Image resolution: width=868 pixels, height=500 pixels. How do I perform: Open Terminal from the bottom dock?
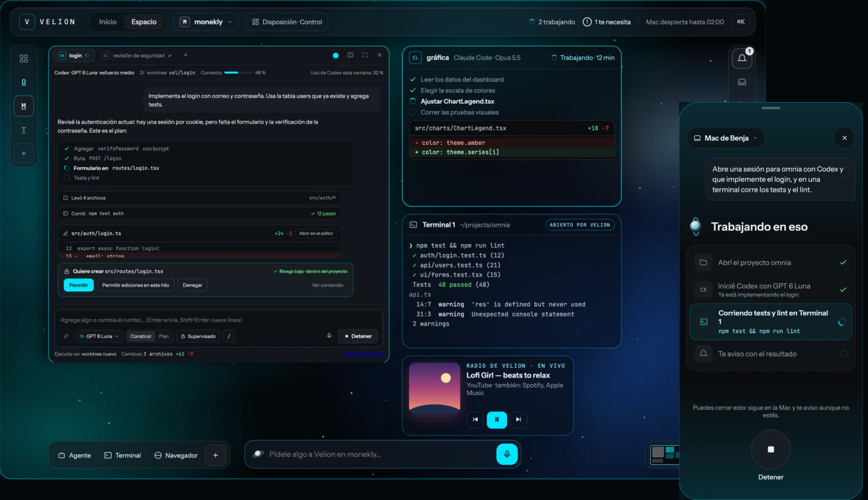point(123,455)
